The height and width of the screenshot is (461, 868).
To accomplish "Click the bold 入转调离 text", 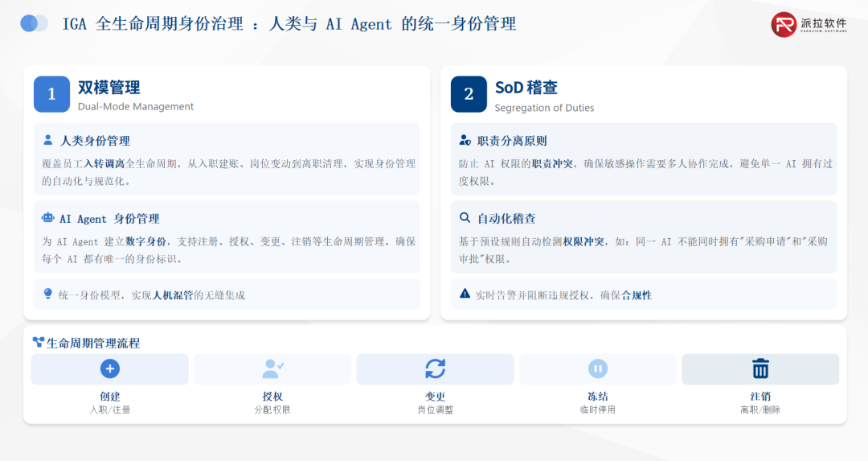I will [104, 164].
